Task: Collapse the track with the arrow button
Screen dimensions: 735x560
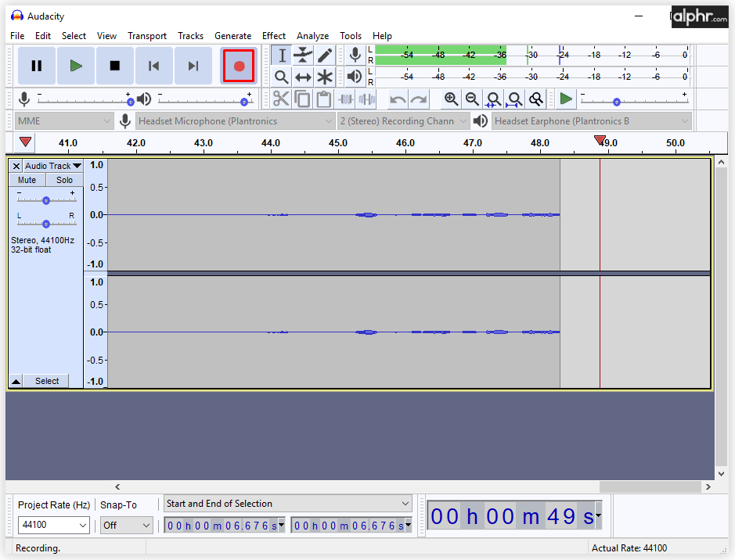Action: pos(16,381)
